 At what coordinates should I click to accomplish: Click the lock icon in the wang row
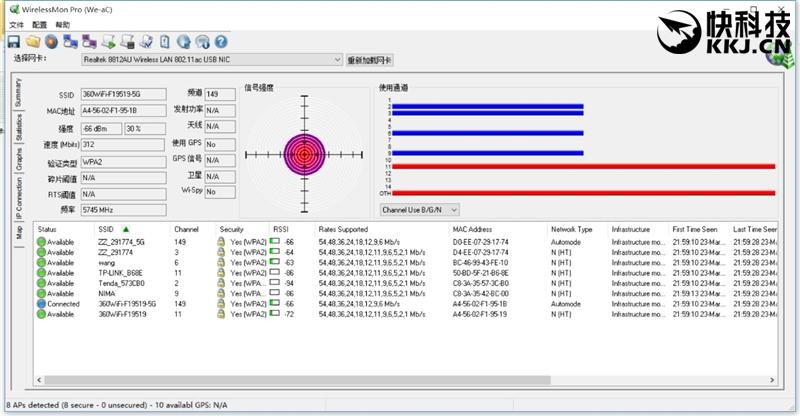point(221,263)
